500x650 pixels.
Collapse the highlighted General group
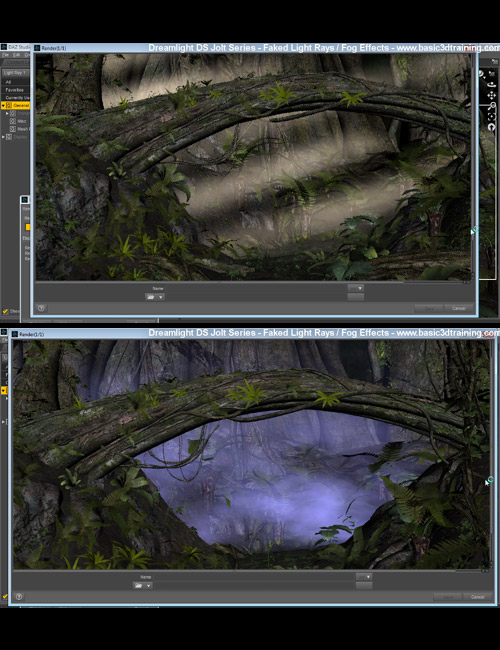pos(3,106)
